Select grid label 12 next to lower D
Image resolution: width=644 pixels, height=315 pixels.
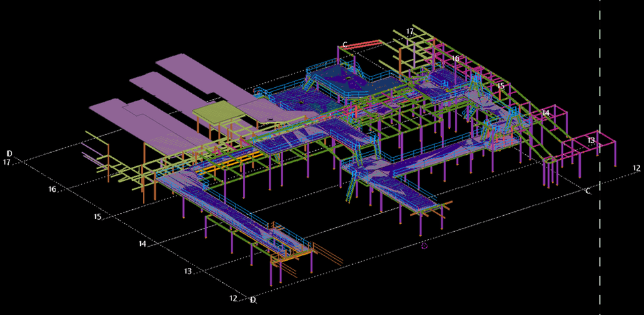[233, 298]
